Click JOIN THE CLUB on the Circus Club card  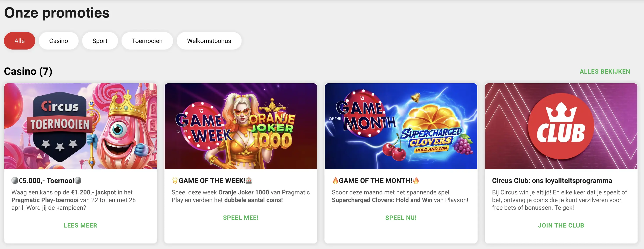pyautogui.click(x=561, y=225)
